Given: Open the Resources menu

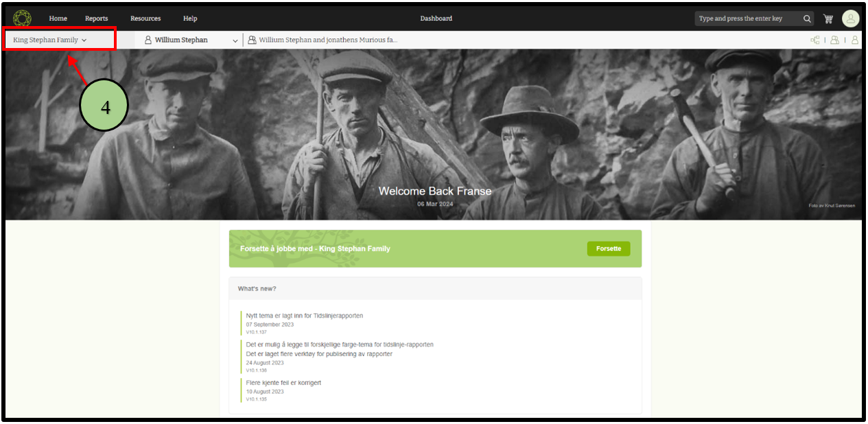Looking at the screenshot, I should coord(145,19).
